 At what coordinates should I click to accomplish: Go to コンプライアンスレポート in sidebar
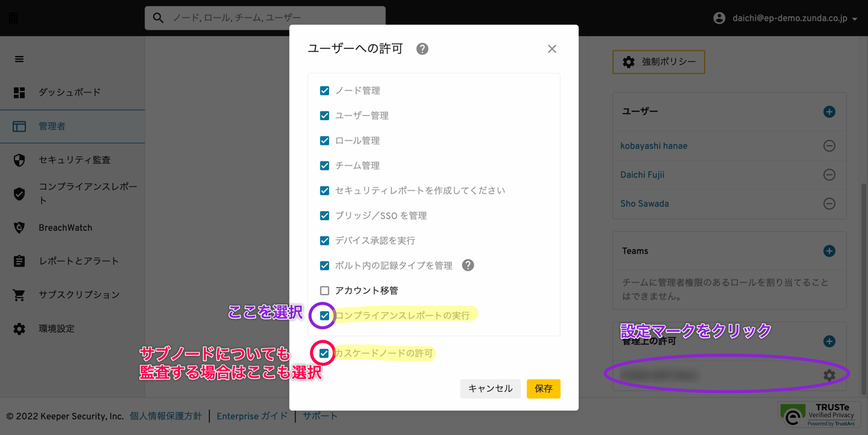[x=72, y=194]
